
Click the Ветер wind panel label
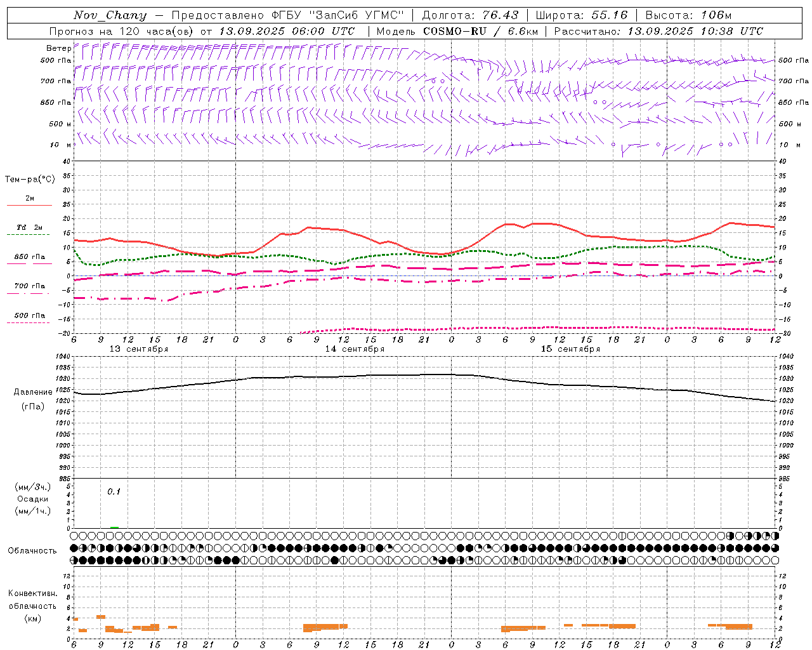[58, 48]
